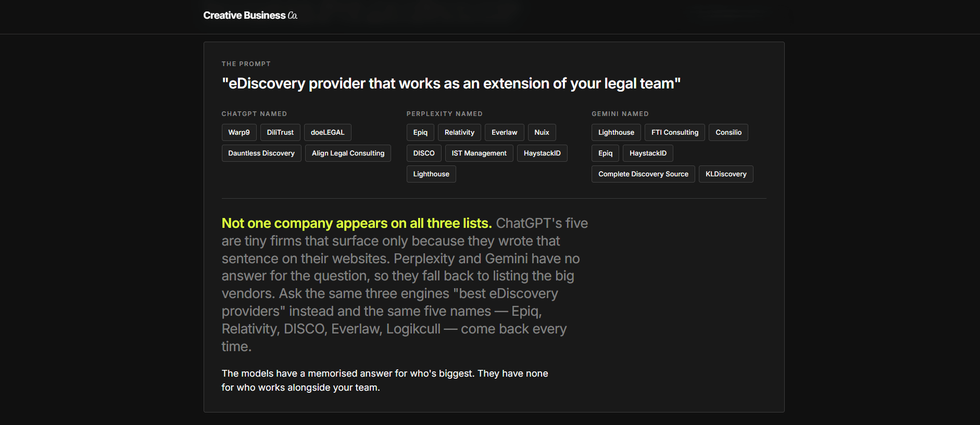Select the Relativity tag
The width and height of the screenshot is (980, 425).
coord(459,133)
